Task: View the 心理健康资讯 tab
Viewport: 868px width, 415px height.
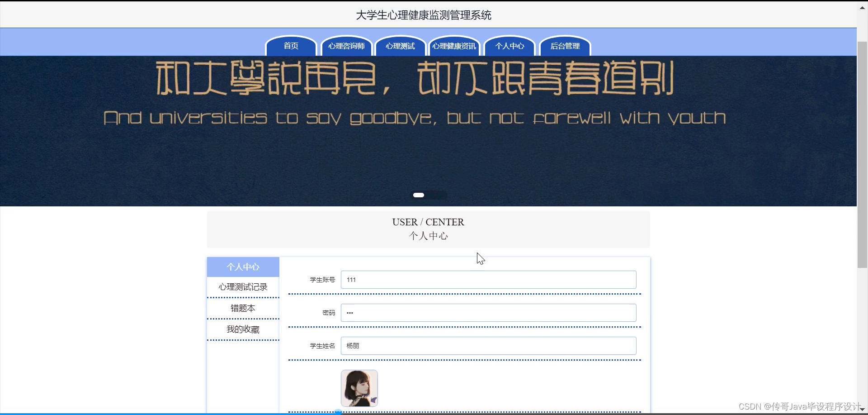Action: coord(454,46)
